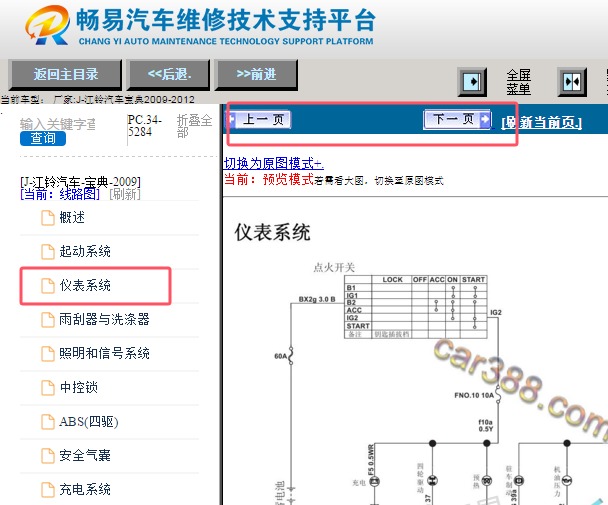Click the document icon beside 起动系统
Image resolution: width=608 pixels, height=505 pixels.
tap(48, 251)
